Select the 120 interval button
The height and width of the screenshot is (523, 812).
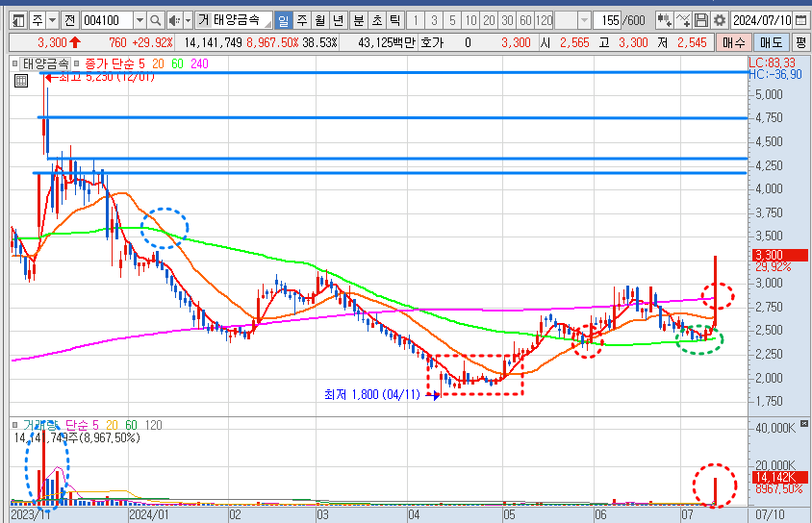pyautogui.click(x=545, y=21)
